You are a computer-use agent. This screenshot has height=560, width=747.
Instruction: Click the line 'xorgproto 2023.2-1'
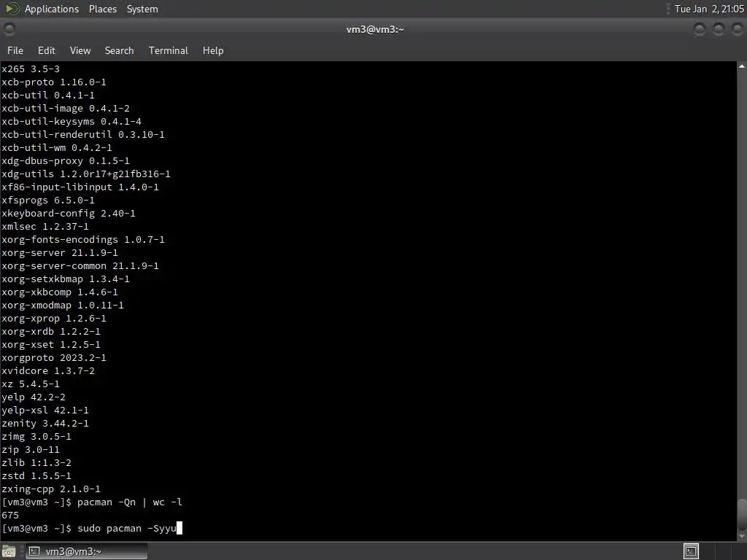click(x=54, y=357)
